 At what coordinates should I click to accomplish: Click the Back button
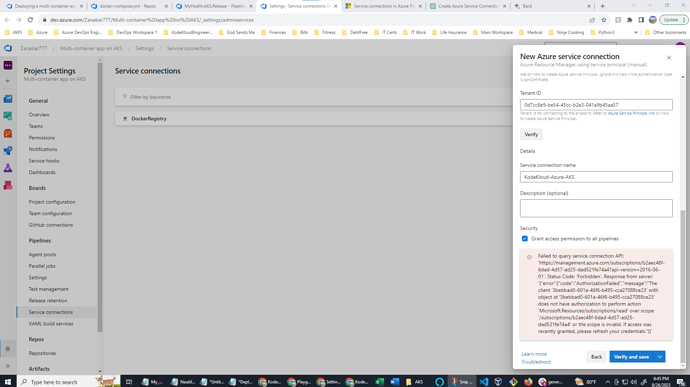point(596,357)
